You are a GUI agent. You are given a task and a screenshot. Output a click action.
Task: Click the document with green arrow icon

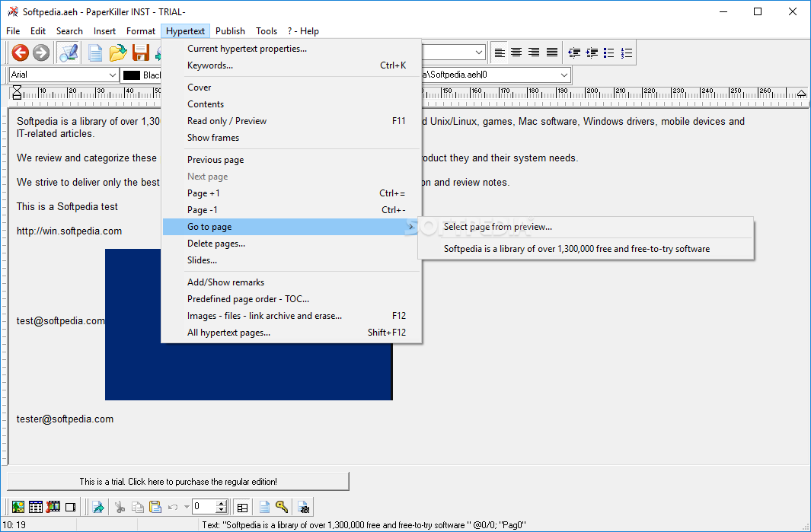point(97,507)
